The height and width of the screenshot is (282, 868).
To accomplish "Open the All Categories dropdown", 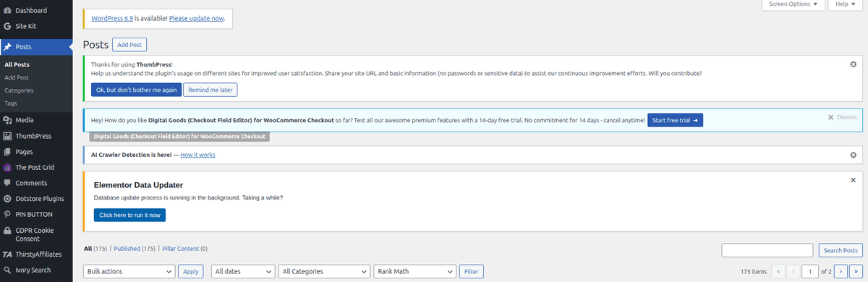I will pyautogui.click(x=324, y=272).
